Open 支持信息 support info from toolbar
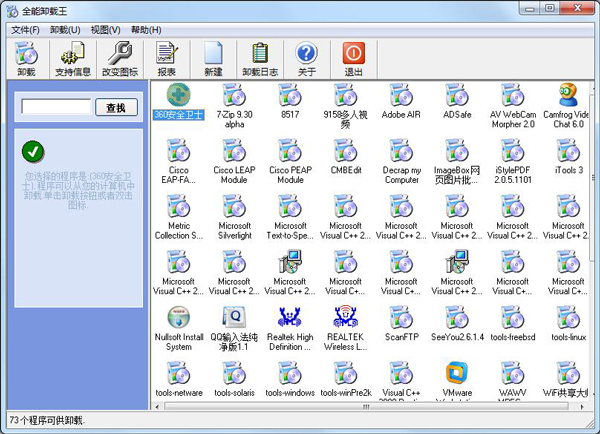The height and width of the screenshot is (434, 600). 72,58
